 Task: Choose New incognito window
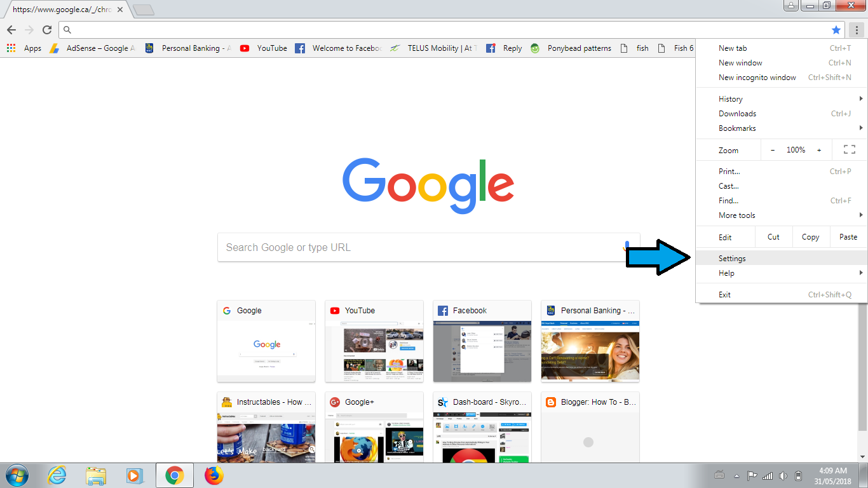point(782,78)
